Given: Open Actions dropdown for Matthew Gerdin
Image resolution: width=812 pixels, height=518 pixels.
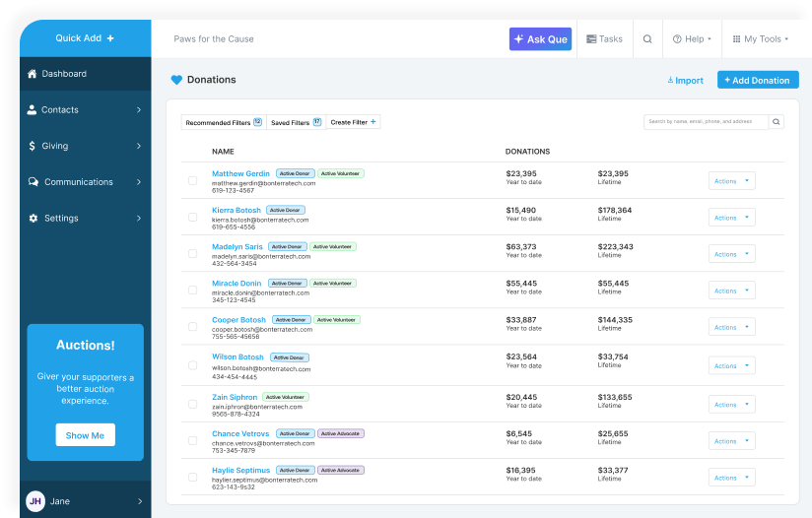Looking at the screenshot, I should click(x=731, y=181).
